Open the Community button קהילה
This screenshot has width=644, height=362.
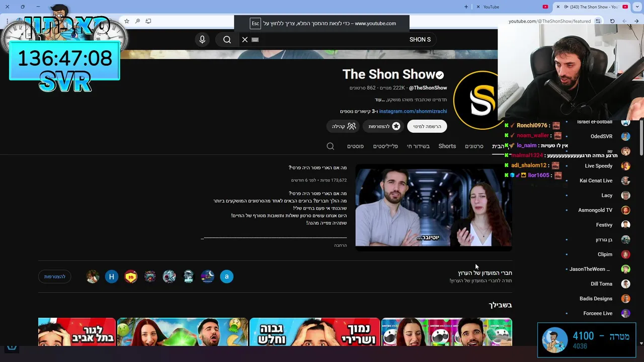344,126
